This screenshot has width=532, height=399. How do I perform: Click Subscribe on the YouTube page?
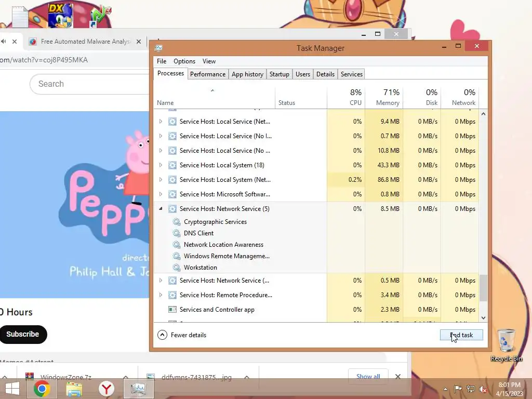[23, 334]
